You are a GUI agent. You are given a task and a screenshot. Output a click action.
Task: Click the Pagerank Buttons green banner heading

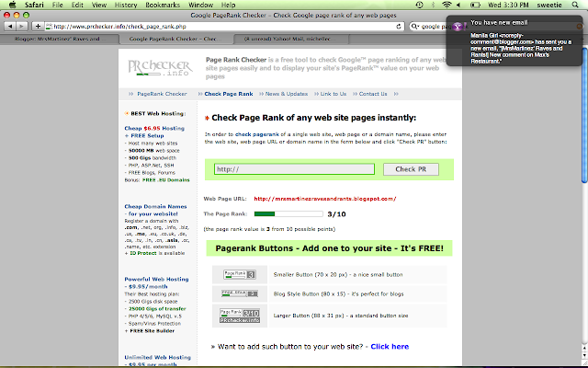tap(329, 248)
